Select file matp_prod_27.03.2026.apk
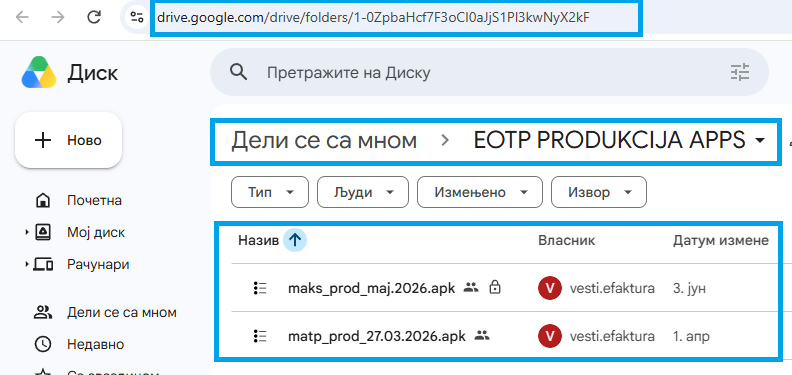This screenshot has height=375, width=792. (x=377, y=336)
